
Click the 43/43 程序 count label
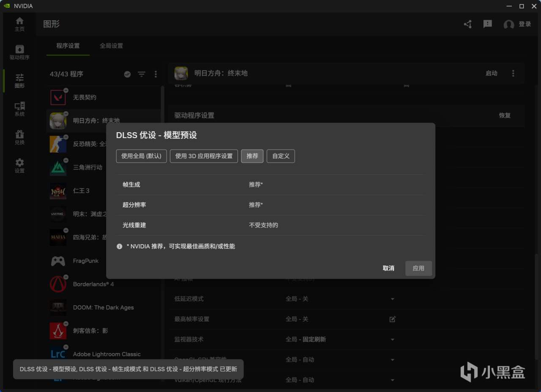(66, 74)
